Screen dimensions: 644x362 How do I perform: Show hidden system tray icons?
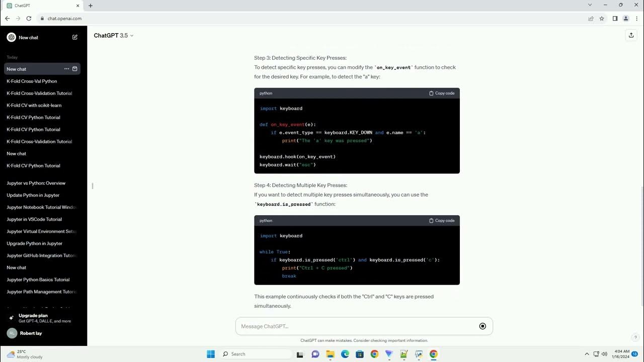pos(587,354)
